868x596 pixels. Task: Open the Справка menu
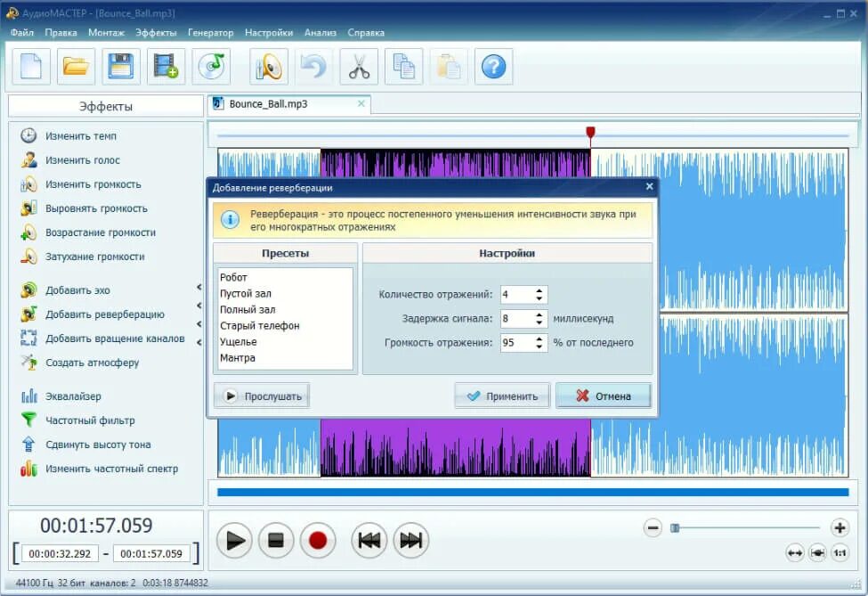click(x=366, y=33)
